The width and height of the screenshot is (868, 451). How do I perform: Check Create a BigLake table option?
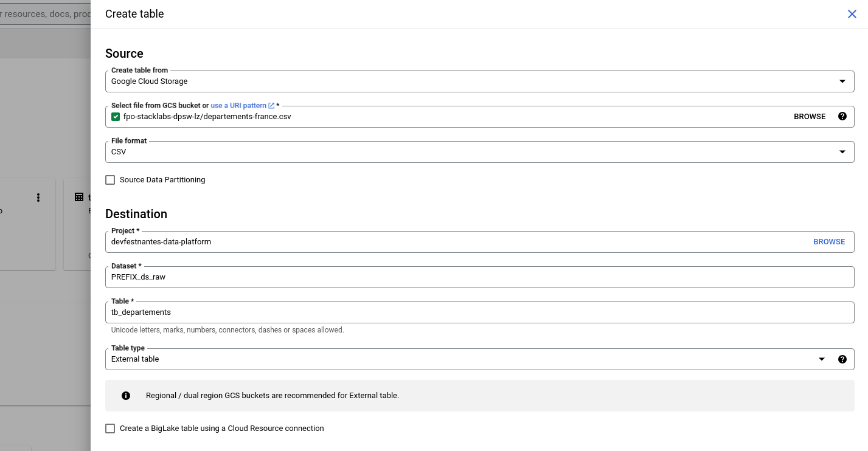point(110,429)
